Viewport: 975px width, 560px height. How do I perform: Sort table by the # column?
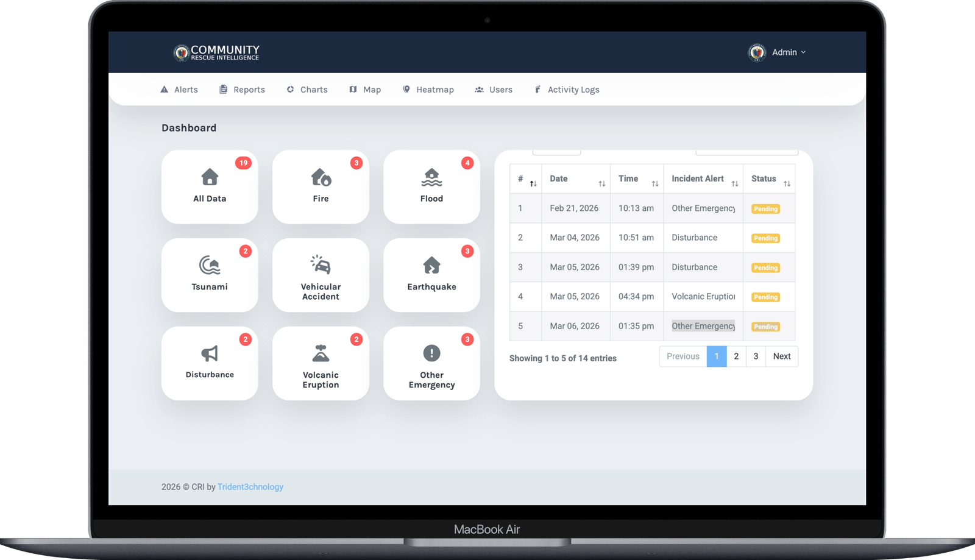point(526,179)
